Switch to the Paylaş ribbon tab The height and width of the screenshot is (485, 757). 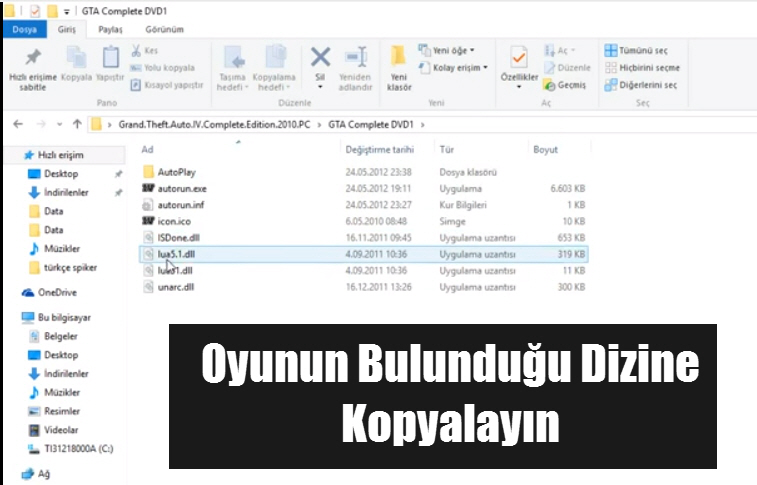pyautogui.click(x=111, y=29)
